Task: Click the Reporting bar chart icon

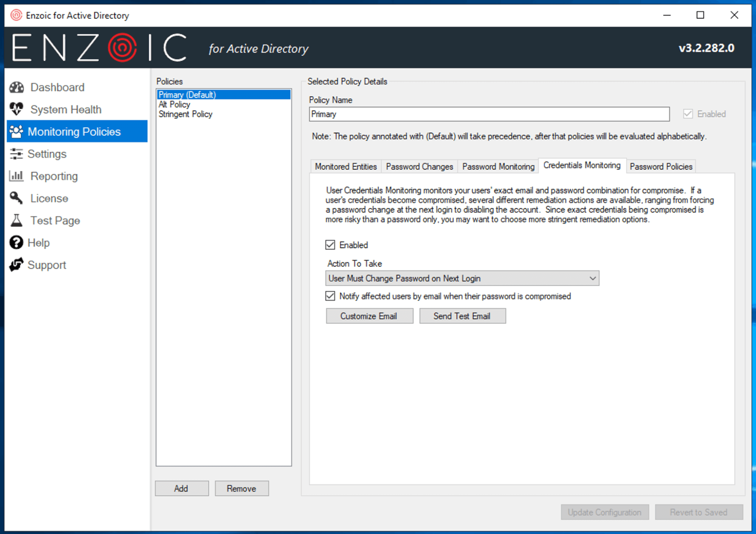Action: [x=17, y=176]
